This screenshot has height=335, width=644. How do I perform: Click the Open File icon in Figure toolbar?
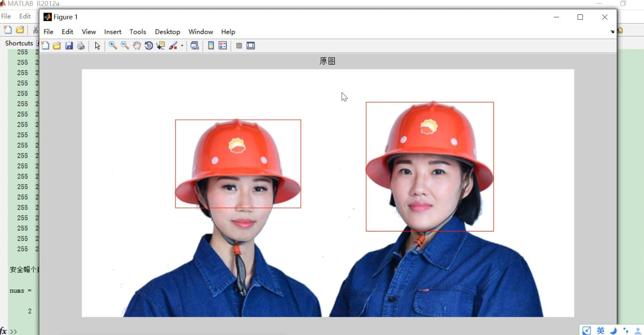(57, 46)
